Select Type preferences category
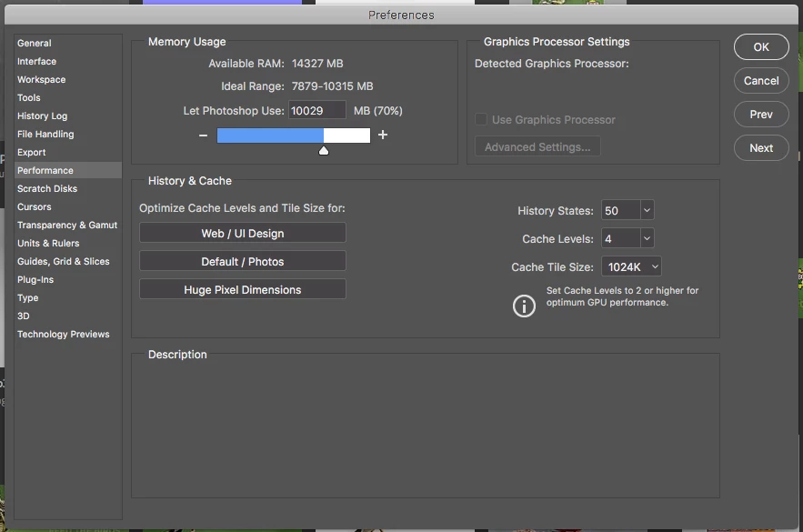The image size is (803, 532). click(68, 297)
